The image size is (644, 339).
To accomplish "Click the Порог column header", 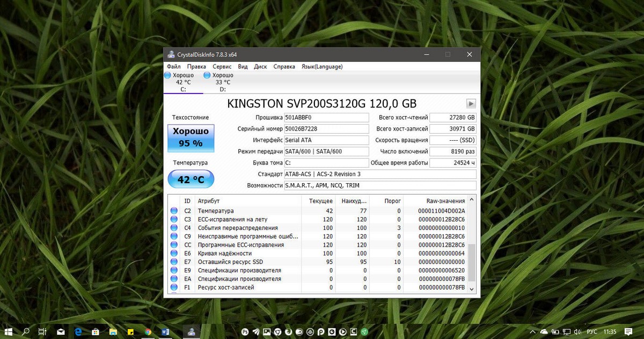I will click(386, 201).
